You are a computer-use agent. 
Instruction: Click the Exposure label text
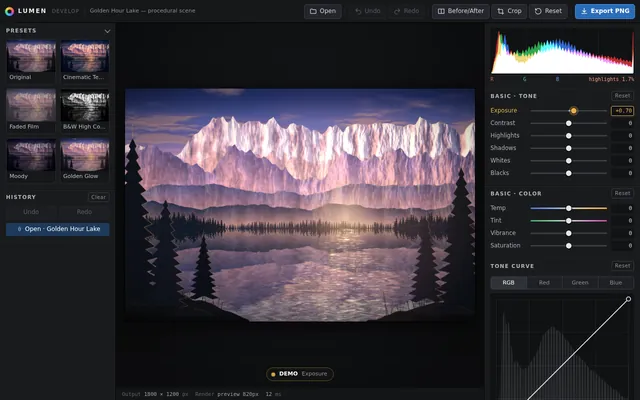pyautogui.click(x=504, y=111)
